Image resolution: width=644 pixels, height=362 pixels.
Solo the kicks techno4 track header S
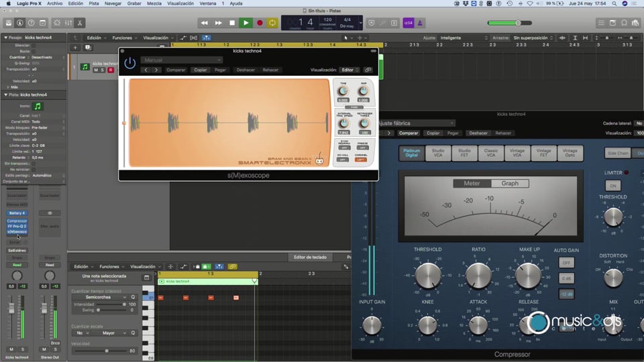tap(103, 70)
